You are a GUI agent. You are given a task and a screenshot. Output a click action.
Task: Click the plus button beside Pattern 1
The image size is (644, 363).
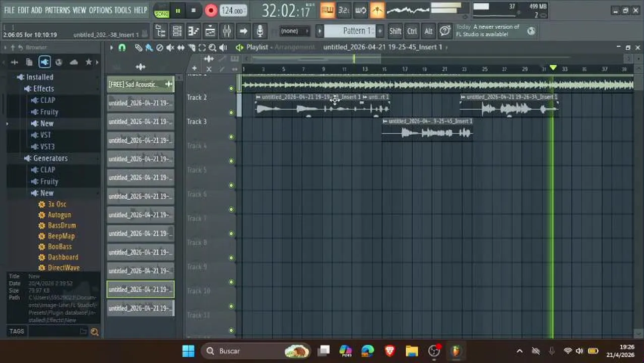tap(379, 31)
